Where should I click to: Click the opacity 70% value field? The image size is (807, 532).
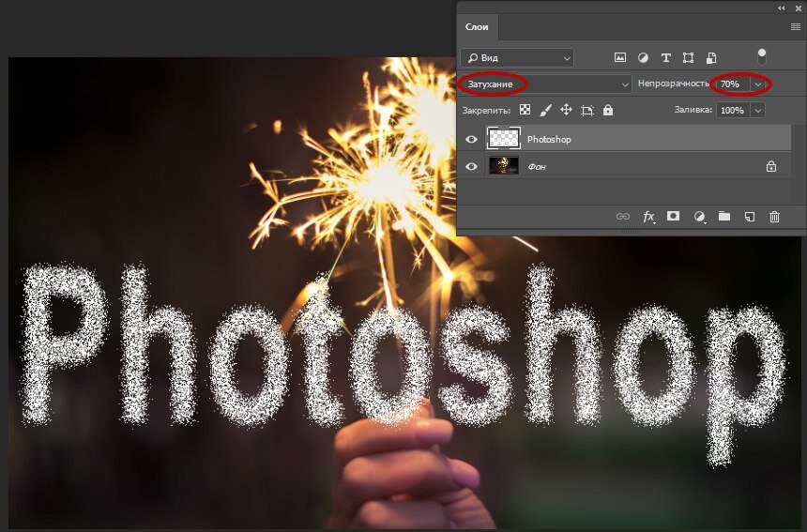click(x=733, y=84)
